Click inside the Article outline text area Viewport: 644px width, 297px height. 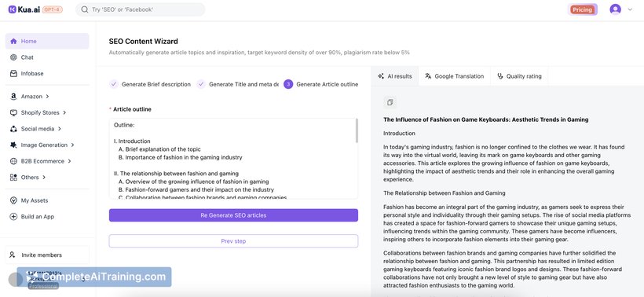point(233,159)
